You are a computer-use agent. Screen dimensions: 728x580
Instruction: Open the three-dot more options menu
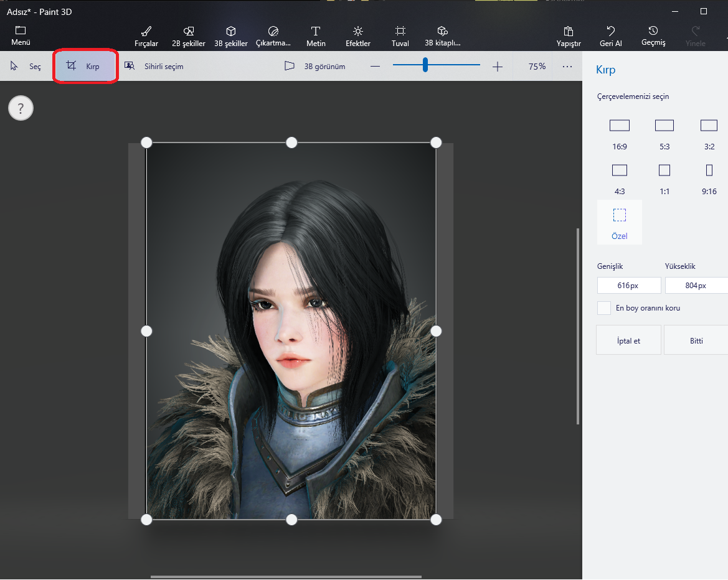click(x=567, y=67)
